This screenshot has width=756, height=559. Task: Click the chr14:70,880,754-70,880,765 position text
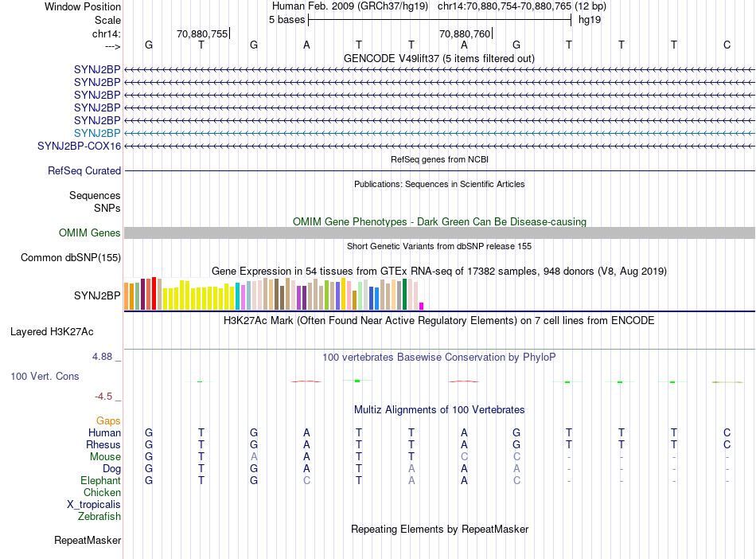pos(505,6)
